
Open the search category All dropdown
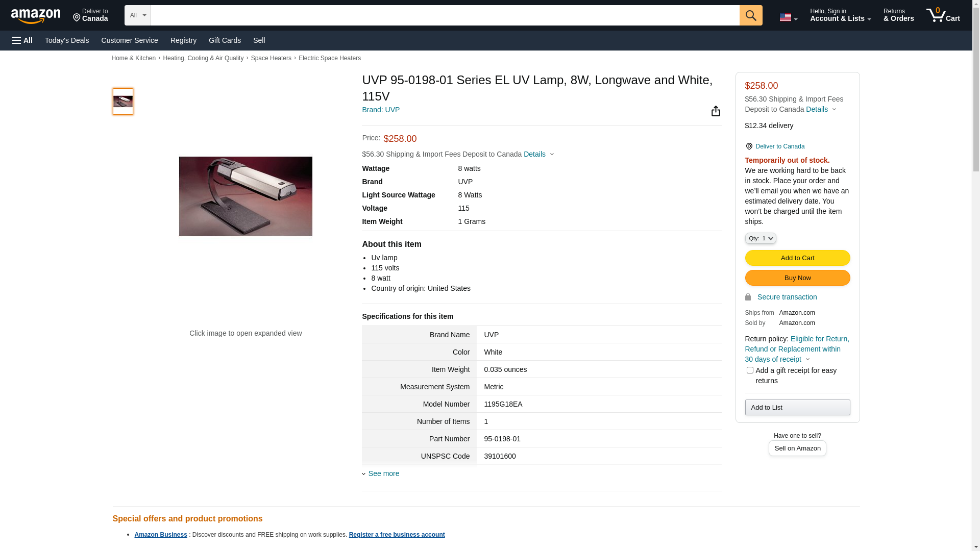click(137, 15)
